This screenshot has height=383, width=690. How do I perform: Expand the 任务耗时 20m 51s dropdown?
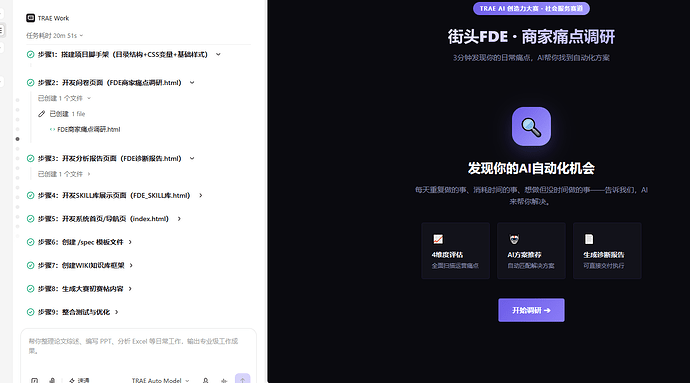tap(55, 36)
